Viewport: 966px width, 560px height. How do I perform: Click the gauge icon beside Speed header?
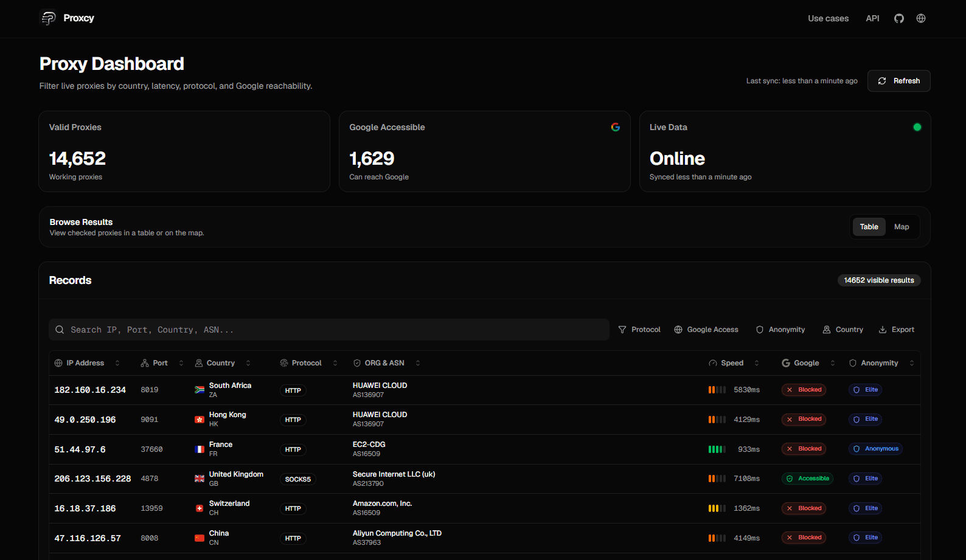coord(713,363)
